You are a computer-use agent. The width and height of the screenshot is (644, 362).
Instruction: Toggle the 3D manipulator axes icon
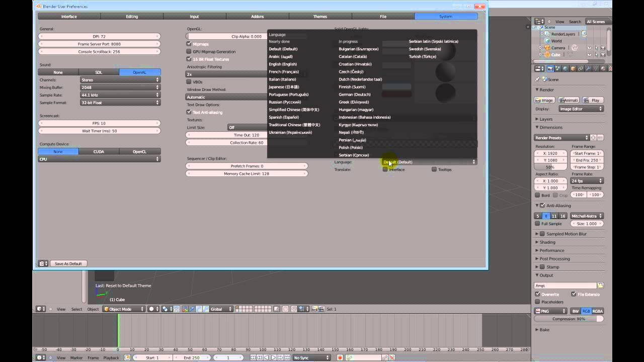point(186,309)
